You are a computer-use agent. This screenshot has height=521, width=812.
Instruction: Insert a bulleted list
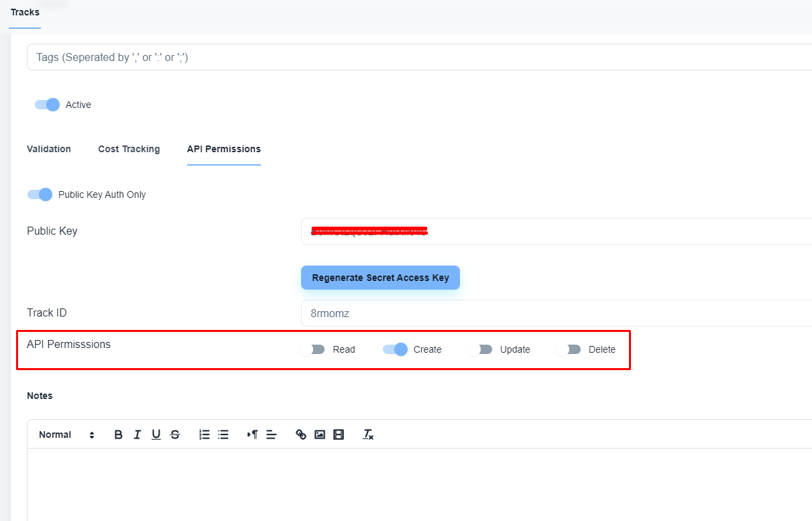tap(223, 435)
